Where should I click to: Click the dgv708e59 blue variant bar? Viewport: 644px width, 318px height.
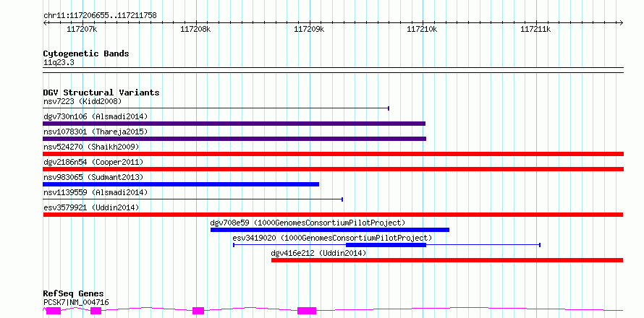point(330,230)
